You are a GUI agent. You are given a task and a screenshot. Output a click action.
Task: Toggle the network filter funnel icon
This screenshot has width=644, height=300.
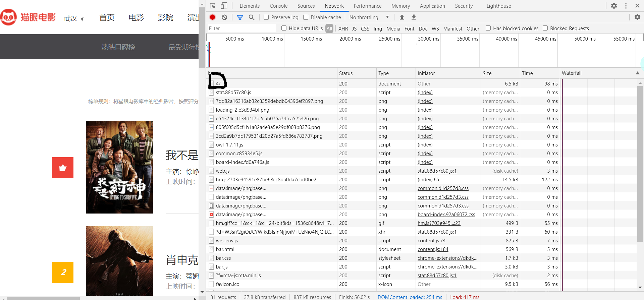click(240, 17)
